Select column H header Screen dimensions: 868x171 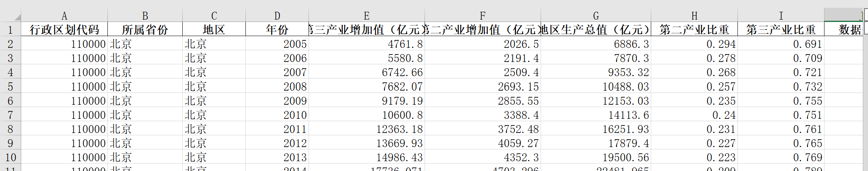pyautogui.click(x=694, y=16)
